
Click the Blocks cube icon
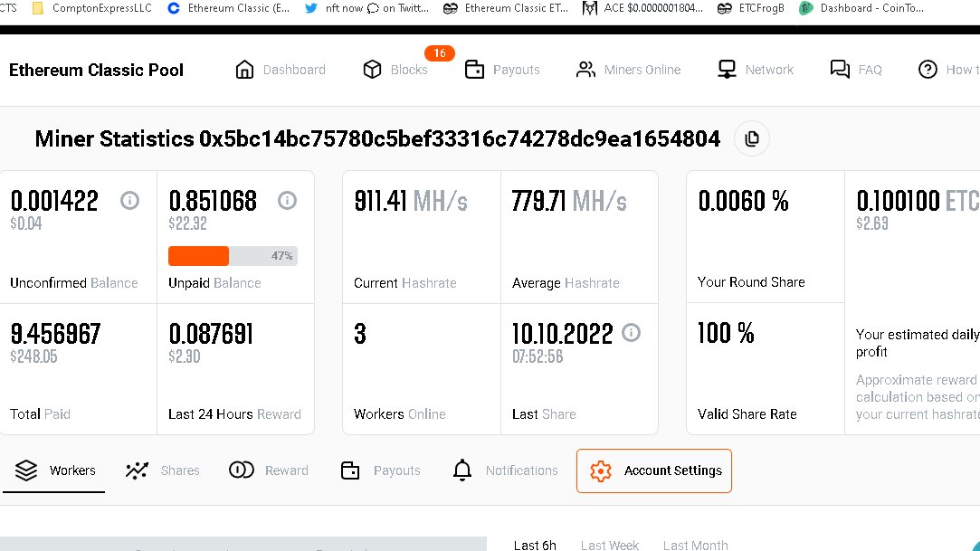(x=372, y=70)
